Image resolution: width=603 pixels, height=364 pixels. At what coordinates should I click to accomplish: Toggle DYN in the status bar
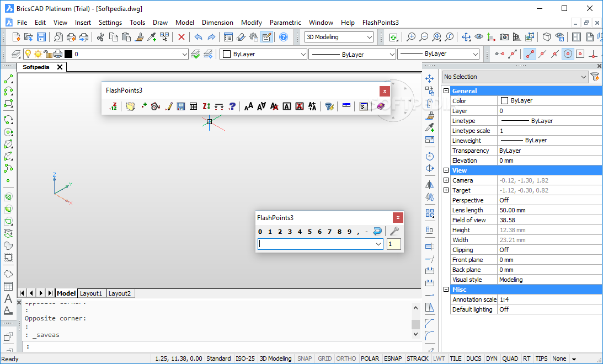pos(492,358)
